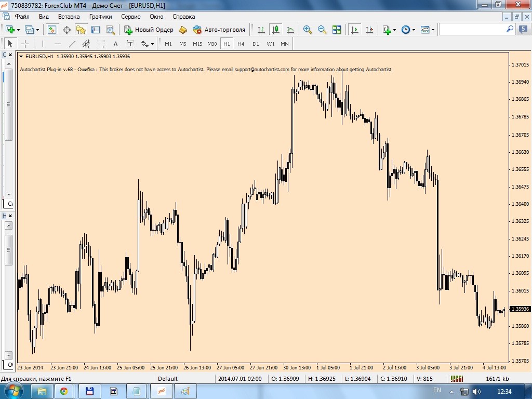Select the Text Label tool
The width and height of the screenshot is (532, 399).
point(130,44)
